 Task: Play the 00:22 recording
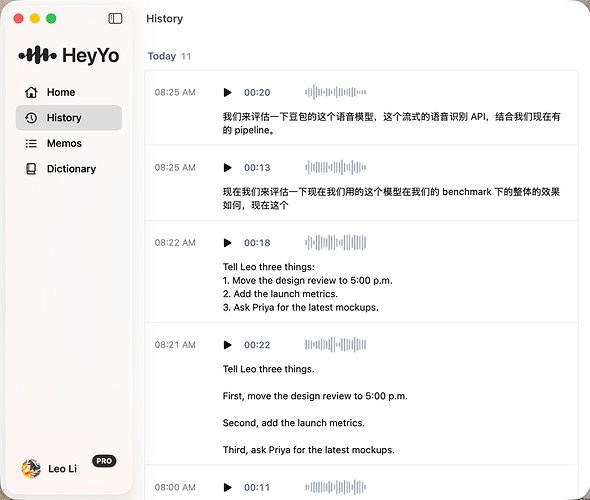227,345
